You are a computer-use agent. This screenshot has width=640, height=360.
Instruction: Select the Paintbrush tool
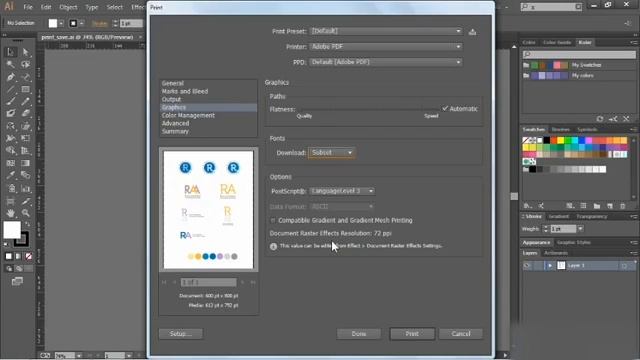11,101
